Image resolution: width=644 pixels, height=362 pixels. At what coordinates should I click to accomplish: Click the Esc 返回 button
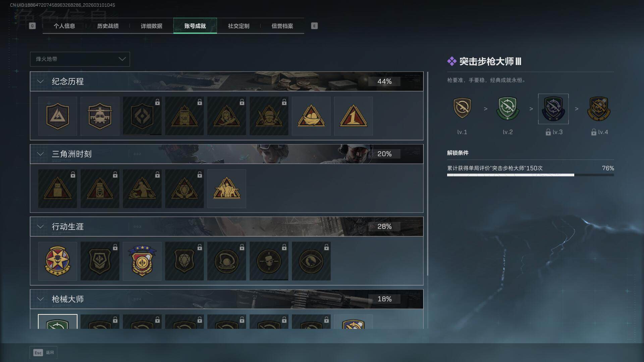coord(43,352)
